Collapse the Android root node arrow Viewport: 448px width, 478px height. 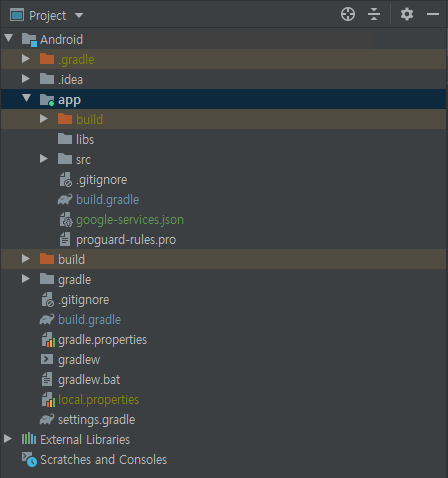9,38
